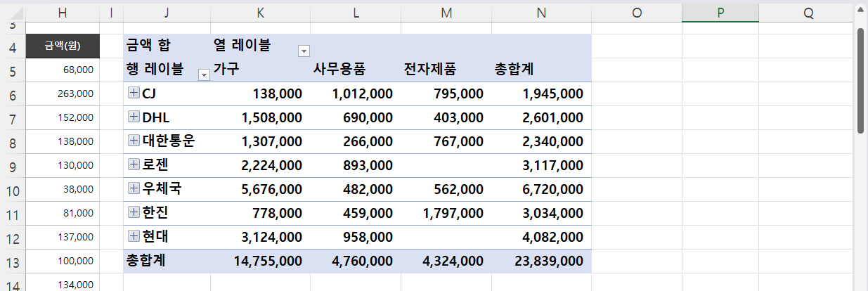Image resolution: width=868 pixels, height=291 pixels.
Task: Open the 열 레이블 filter dropdown
Action: (x=304, y=51)
